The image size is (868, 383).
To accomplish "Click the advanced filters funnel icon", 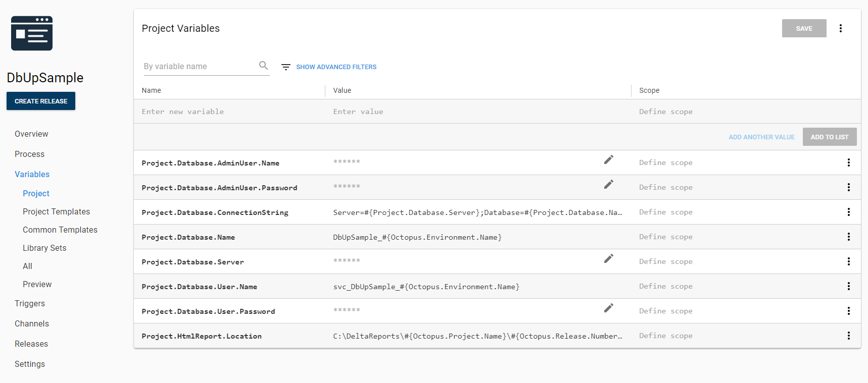I will (x=286, y=67).
